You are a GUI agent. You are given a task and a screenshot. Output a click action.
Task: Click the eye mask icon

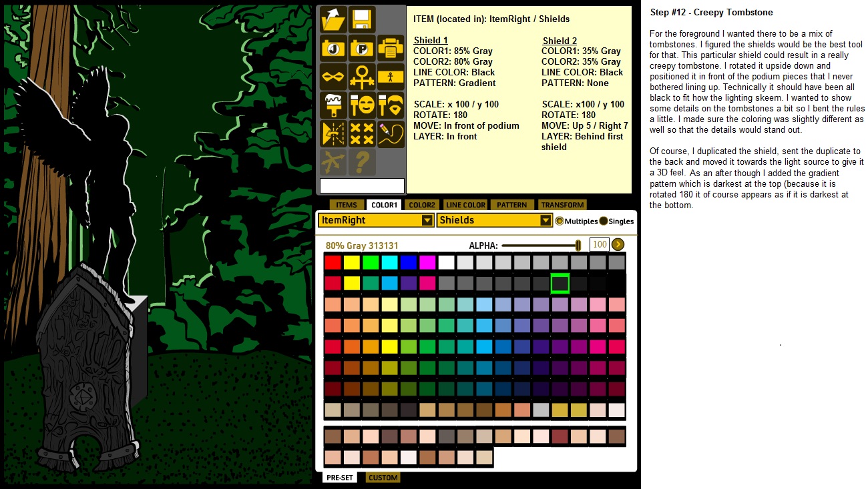(333, 77)
